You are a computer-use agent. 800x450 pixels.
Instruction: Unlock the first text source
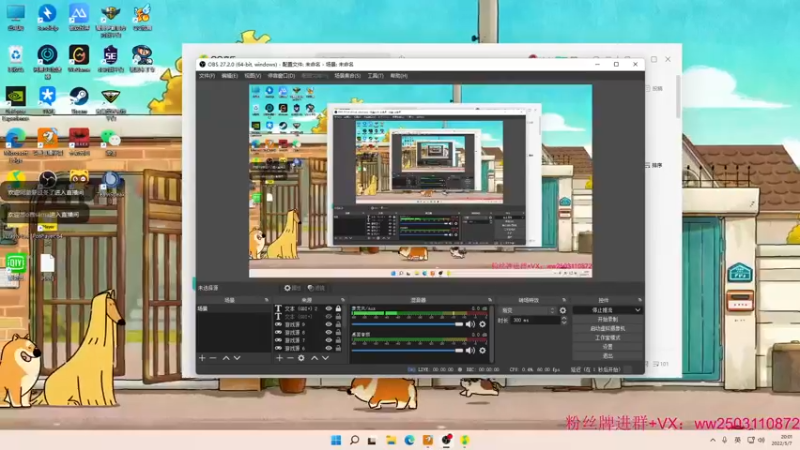[x=338, y=309]
